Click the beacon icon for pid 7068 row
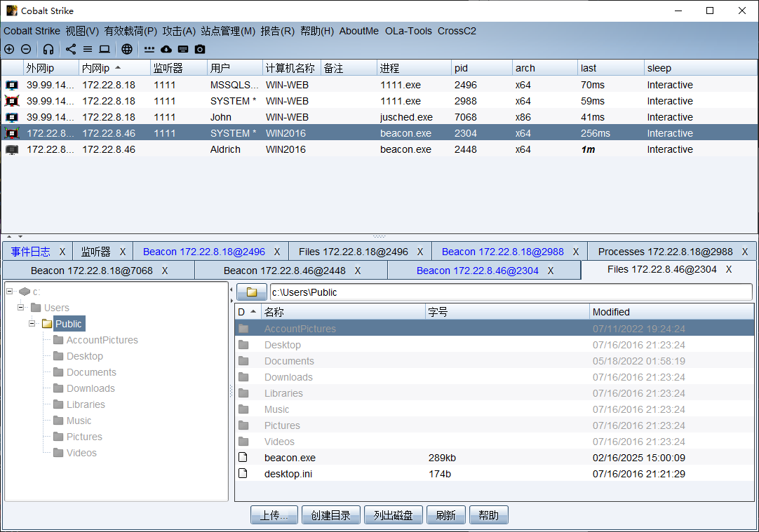Viewport: 759px width, 532px height. pos(12,117)
